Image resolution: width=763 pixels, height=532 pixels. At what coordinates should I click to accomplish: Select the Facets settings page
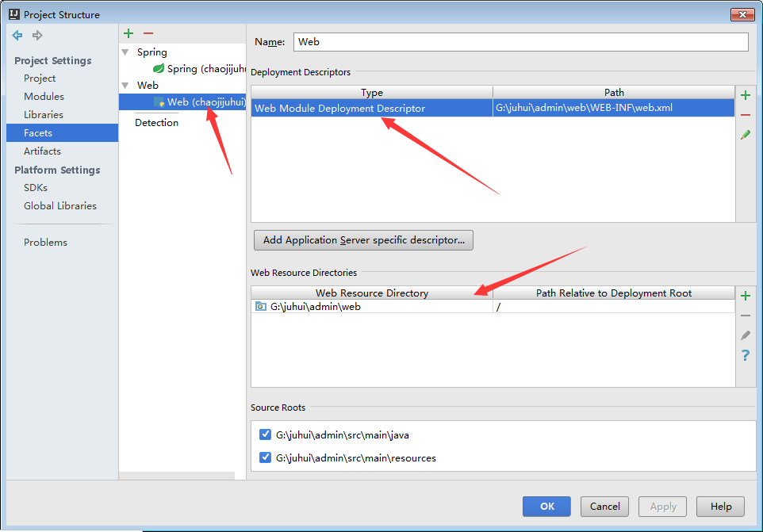63,132
